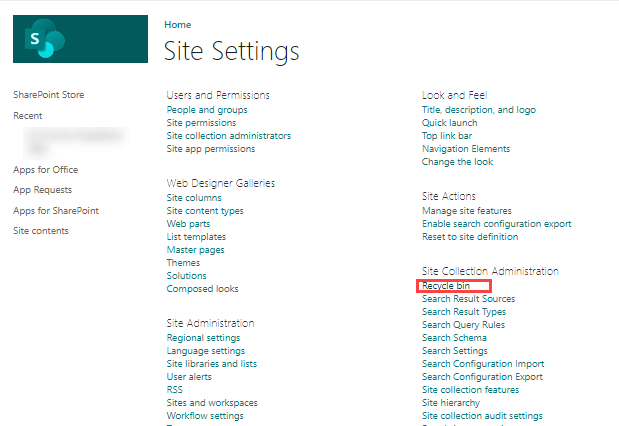Screen dimensions: 619x426
Task: Open Change the look
Action: pyautogui.click(x=458, y=162)
